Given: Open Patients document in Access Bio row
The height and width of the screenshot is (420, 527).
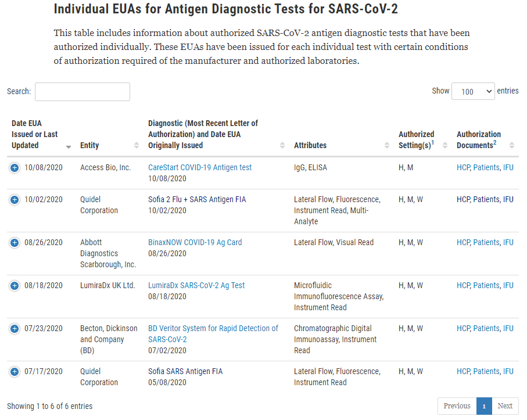Looking at the screenshot, I should pyautogui.click(x=486, y=167).
